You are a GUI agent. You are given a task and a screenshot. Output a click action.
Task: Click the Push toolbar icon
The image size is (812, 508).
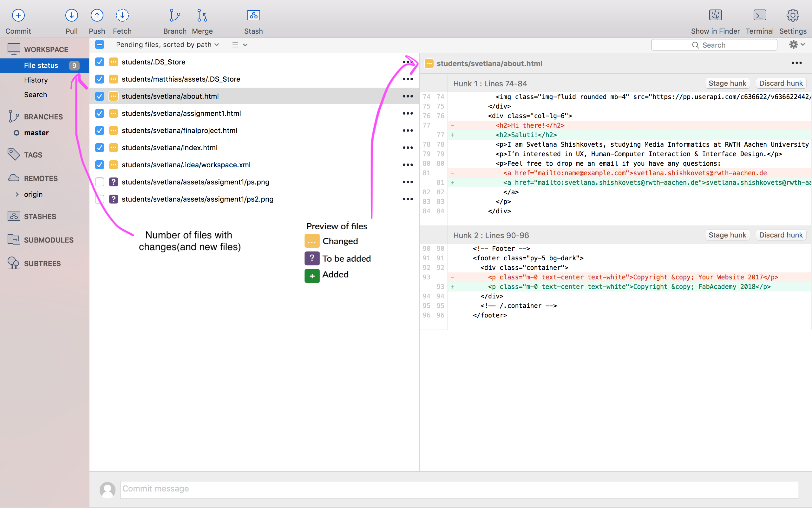97,15
